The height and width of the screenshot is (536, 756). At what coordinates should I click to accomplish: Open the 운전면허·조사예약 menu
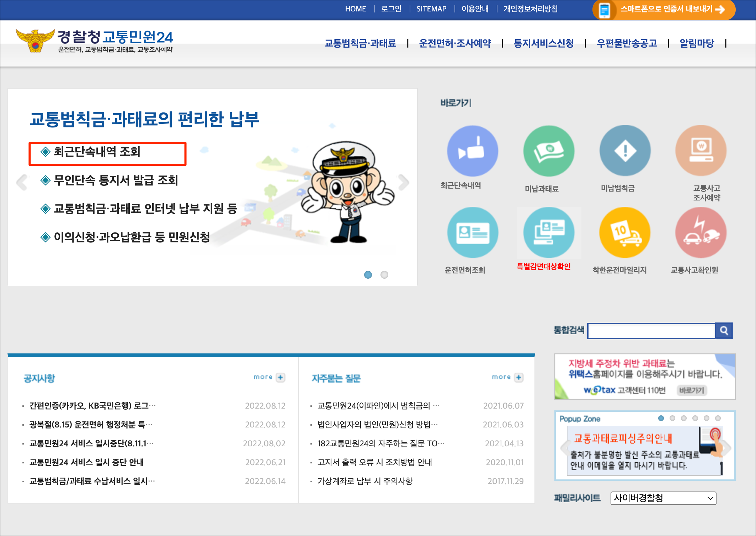click(455, 43)
